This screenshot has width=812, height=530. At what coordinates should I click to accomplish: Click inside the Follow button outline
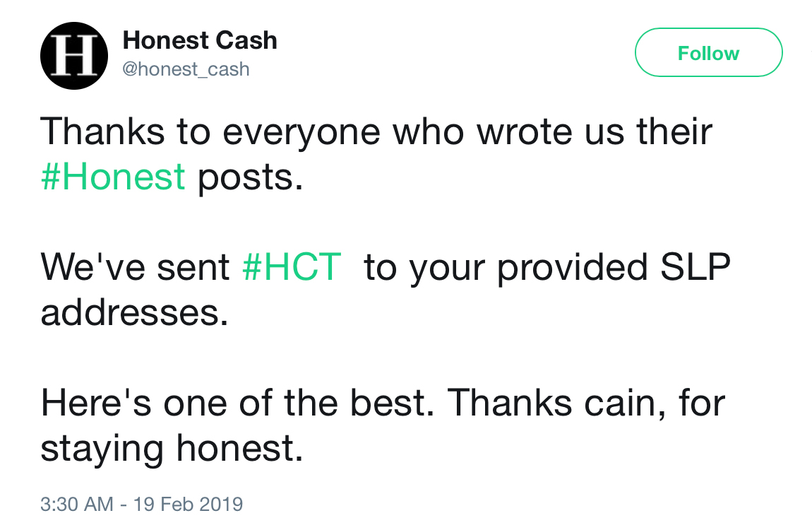tap(708, 52)
